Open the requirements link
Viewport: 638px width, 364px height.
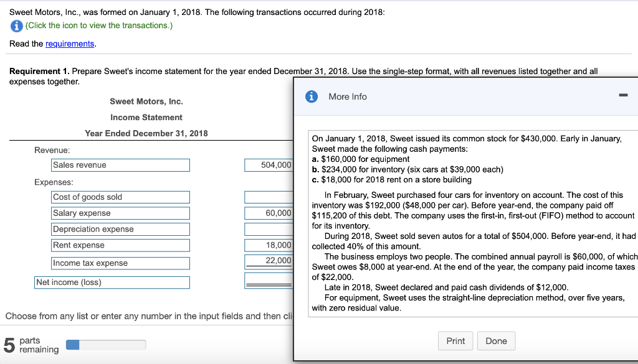click(x=69, y=44)
